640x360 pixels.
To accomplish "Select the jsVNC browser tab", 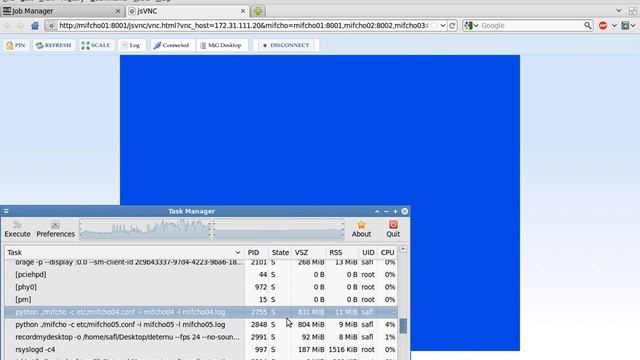I will click(x=186, y=11).
